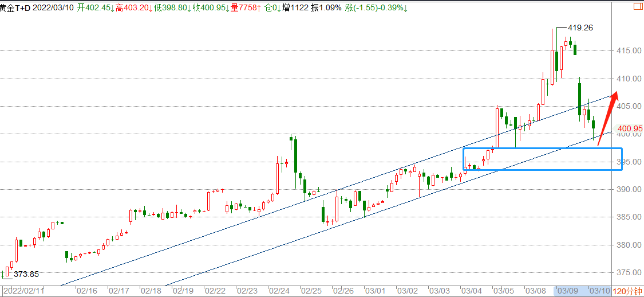Select the 03/02 date on timeline
Image resolution: width=644 pixels, height=297 pixels.
[407, 291]
